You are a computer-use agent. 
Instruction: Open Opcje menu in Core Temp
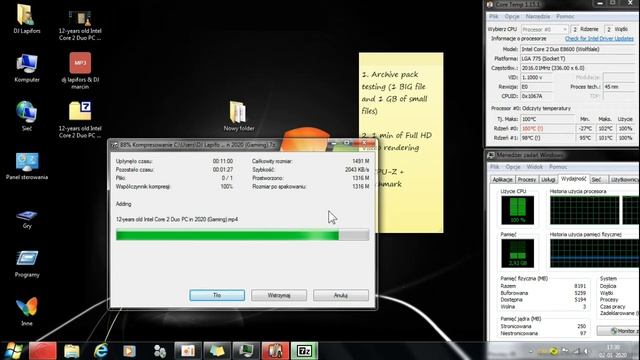click(512, 16)
